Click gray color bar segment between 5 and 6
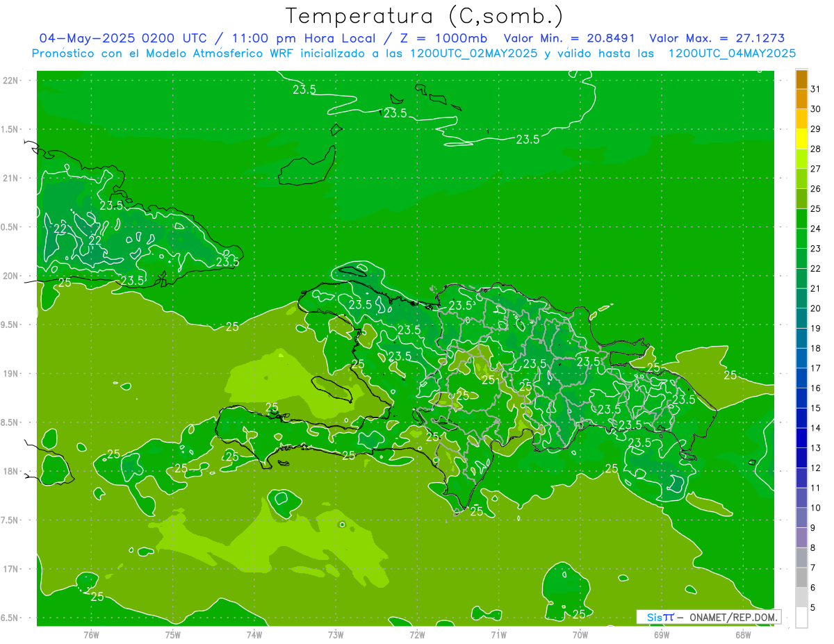 tap(801, 597)
